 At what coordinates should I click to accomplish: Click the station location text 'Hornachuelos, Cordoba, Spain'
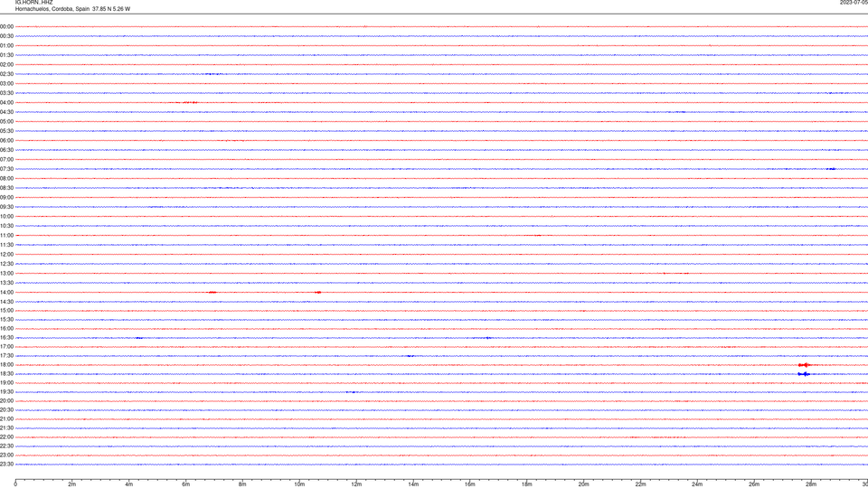click(x=52, y=9)
